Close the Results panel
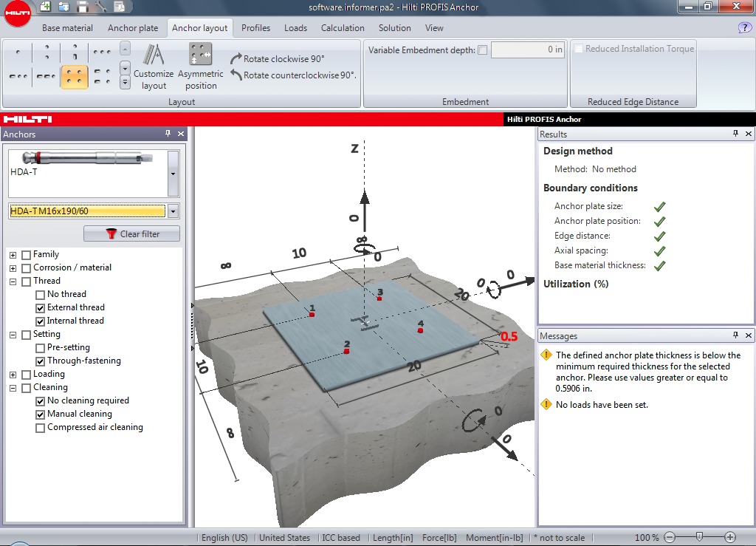This screenshot has height=546, width=756. pyautogui.click(x=749, y=134)
